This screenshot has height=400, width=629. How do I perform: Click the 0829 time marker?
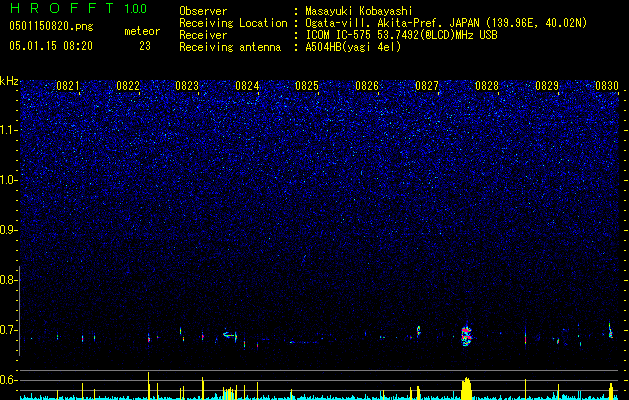547,86
